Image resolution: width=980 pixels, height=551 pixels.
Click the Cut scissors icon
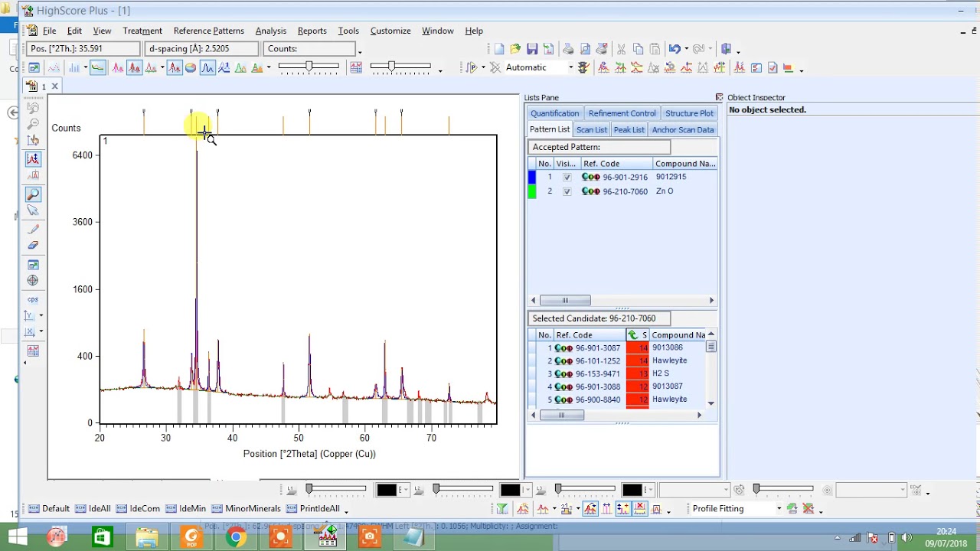(x=621, y=49)
